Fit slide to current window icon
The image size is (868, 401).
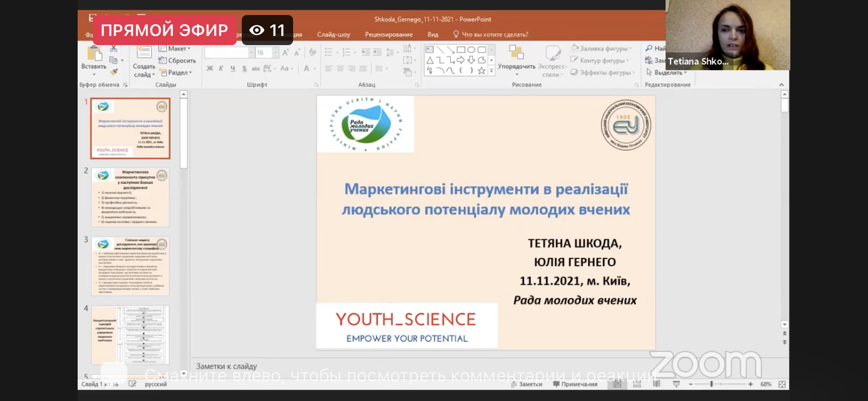782,384
